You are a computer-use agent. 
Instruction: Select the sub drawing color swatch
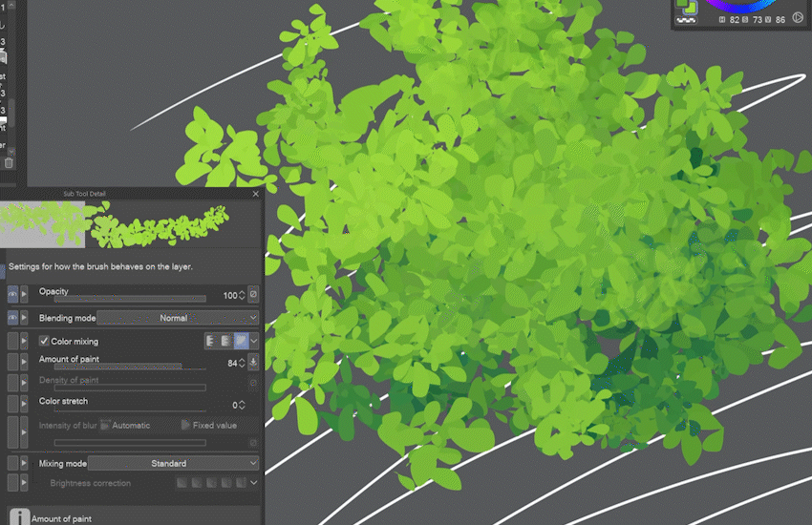click(x=691, y=8)
